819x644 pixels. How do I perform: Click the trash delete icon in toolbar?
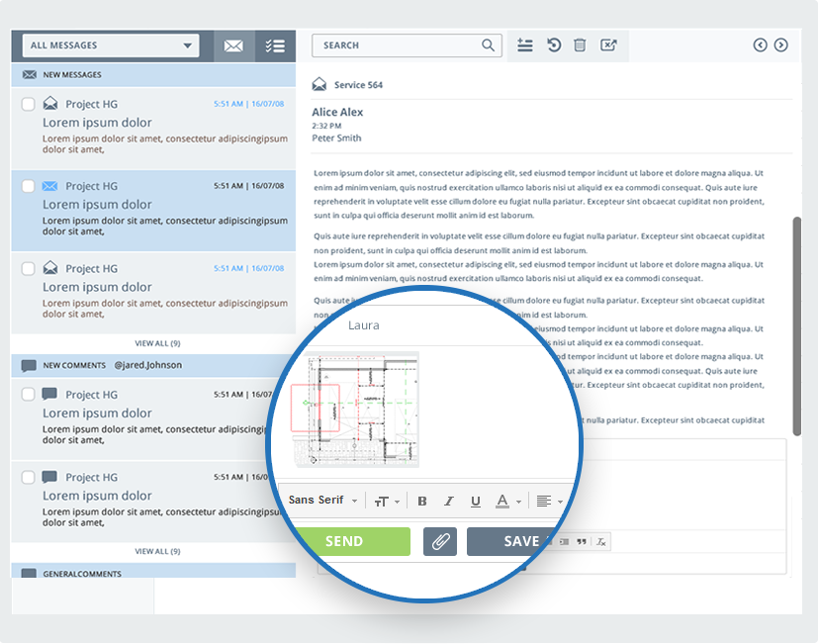click(581, 46)
